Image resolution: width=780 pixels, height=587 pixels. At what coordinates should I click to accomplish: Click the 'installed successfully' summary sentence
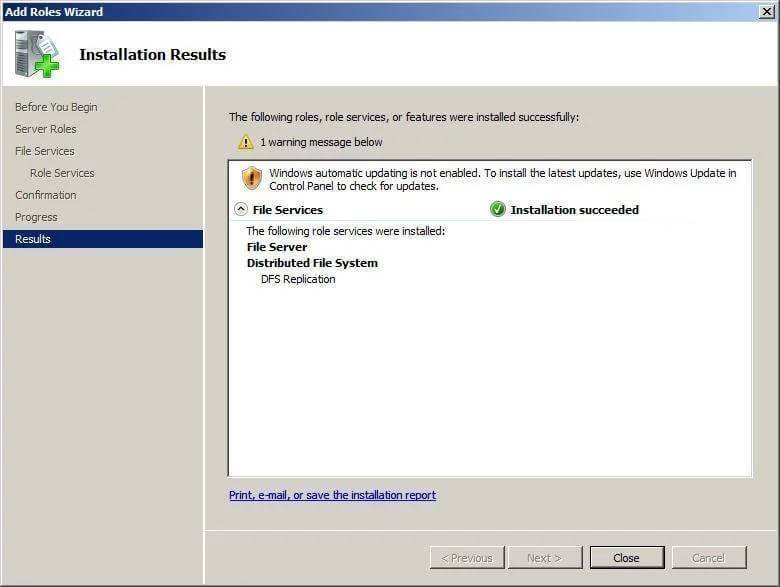pos(404,117)
